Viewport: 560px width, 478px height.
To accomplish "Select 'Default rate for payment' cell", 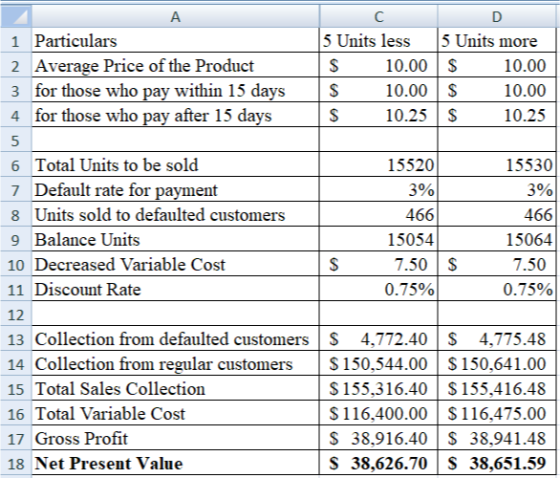I will tap(175, 189).
